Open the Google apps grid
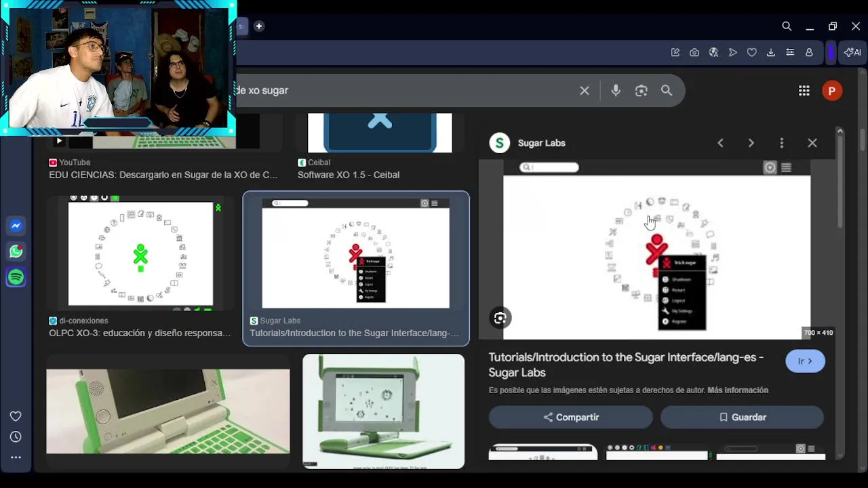This screenshot has height=488, width=868. pyautogui.click(x=804, y=90)
